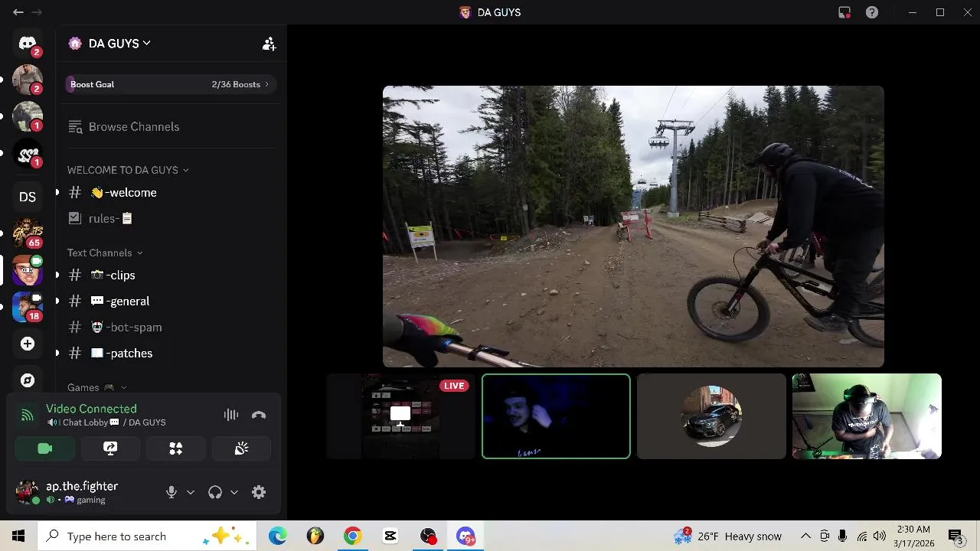Open the Help question mark icon
This screenshot has height=551, width=980.
tap(871, 12)
